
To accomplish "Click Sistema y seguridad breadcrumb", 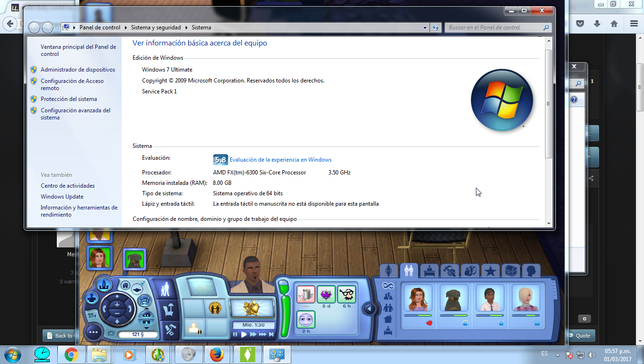I will [156, 27].
